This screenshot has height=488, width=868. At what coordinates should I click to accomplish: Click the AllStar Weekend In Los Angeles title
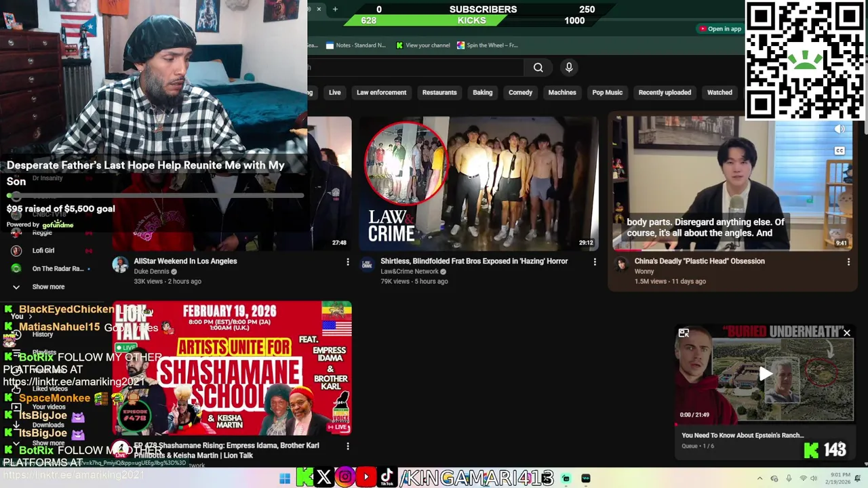[x=185, y=261]
